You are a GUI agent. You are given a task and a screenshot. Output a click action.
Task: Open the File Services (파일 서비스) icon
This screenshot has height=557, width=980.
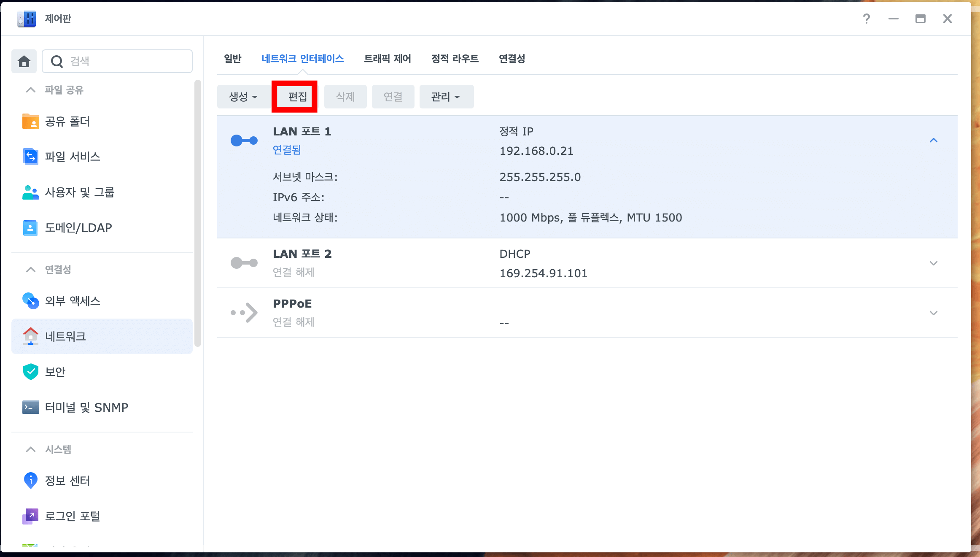pyautogui.click(x=30, y=157)
